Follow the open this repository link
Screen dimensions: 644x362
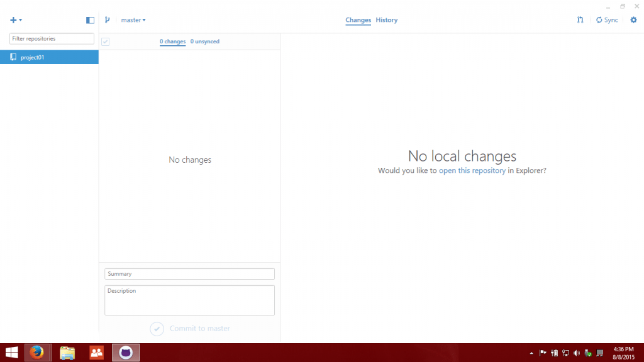472,170
